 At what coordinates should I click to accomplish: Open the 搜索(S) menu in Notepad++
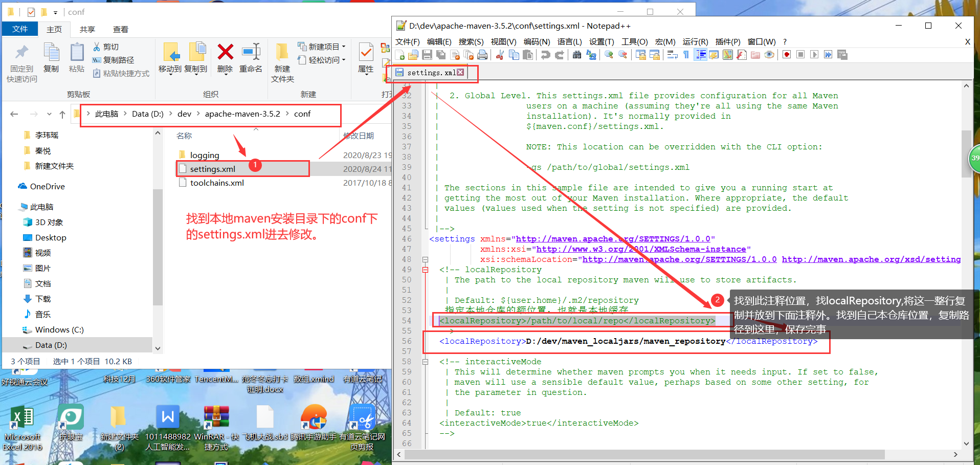tap(471, 41)
